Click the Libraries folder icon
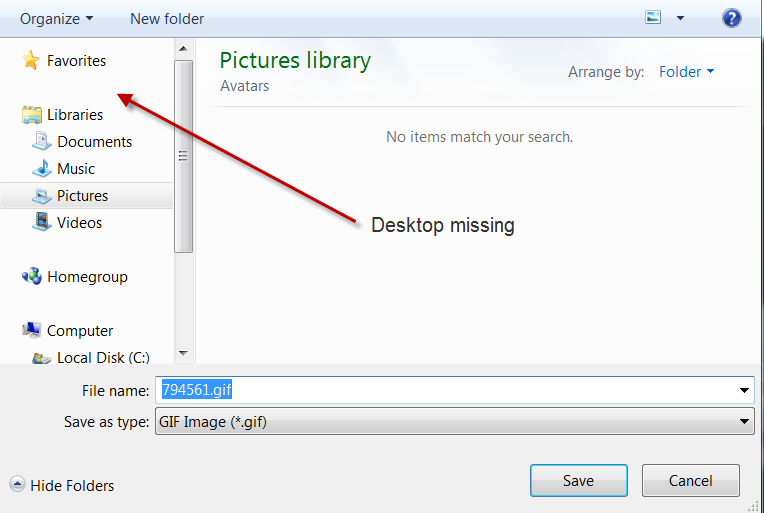Screen dimensions: 764x513 coord(32,115)
